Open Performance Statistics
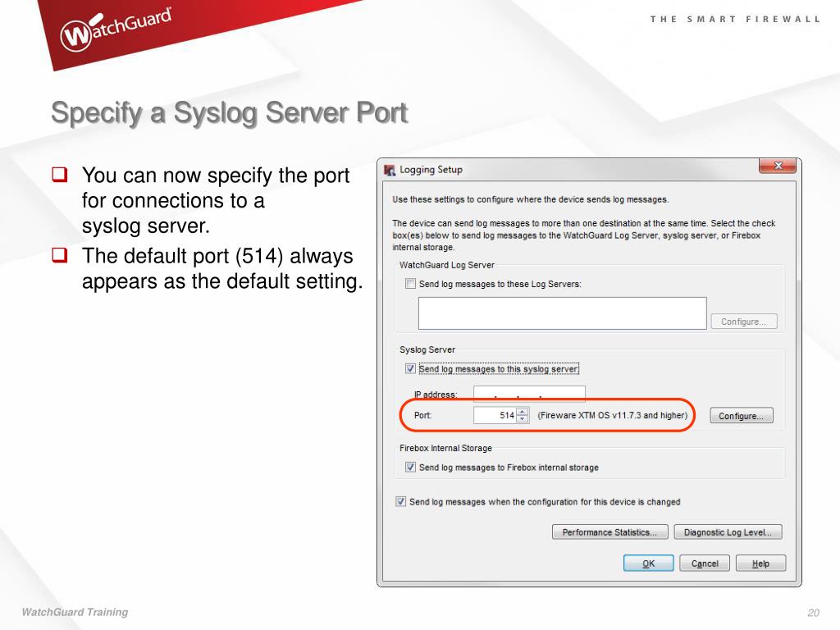The width and height of the screenshot is (840, 630). click(609, 532)
